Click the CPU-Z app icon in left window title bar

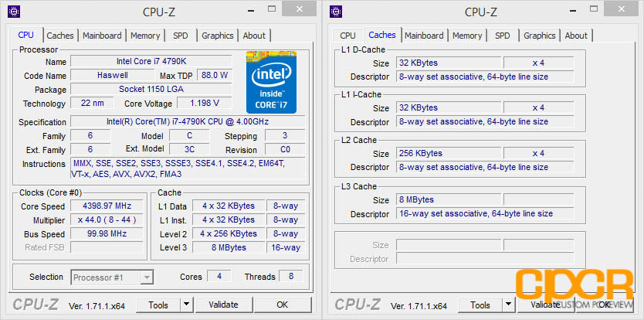14,11
